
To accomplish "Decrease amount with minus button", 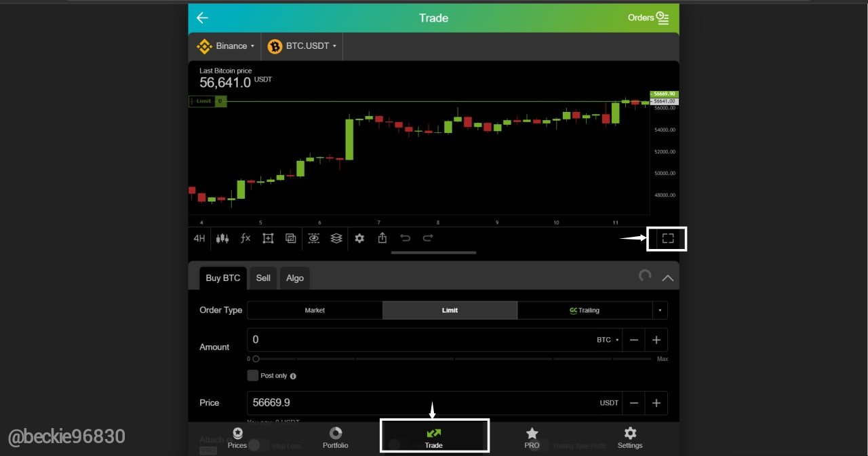I will 634,340.
